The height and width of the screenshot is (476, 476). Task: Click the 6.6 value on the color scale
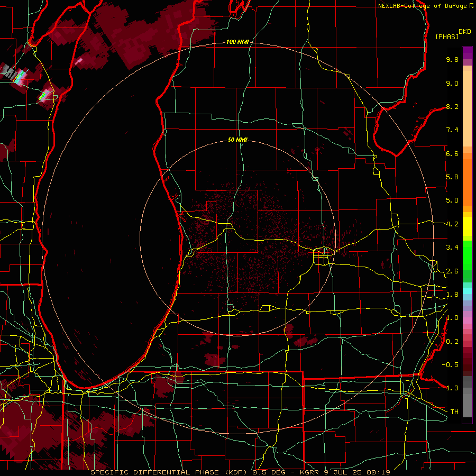(452, 153)
